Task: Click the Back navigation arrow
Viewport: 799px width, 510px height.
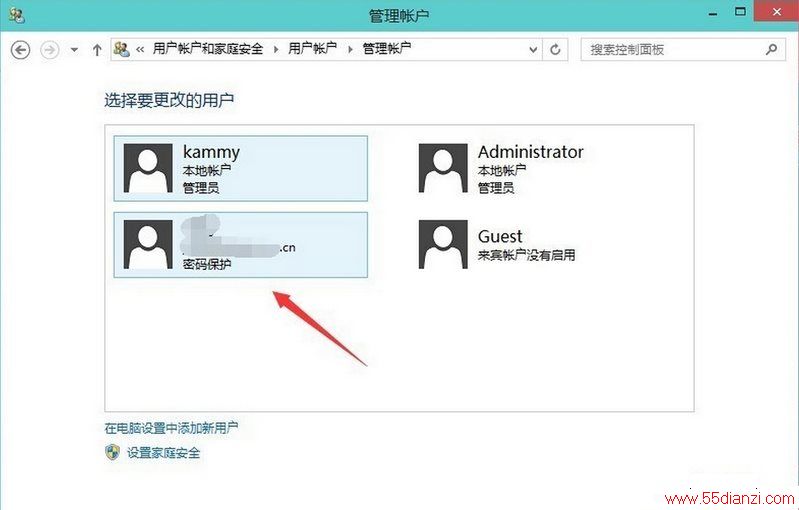Action: [20, 50]
